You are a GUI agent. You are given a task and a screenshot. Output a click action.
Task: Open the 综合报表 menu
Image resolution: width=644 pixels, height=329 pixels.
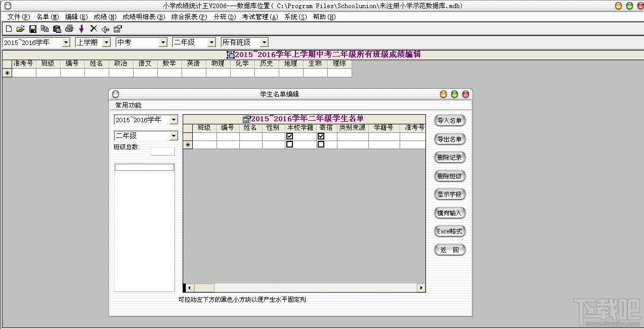click(x=189, y=17)
